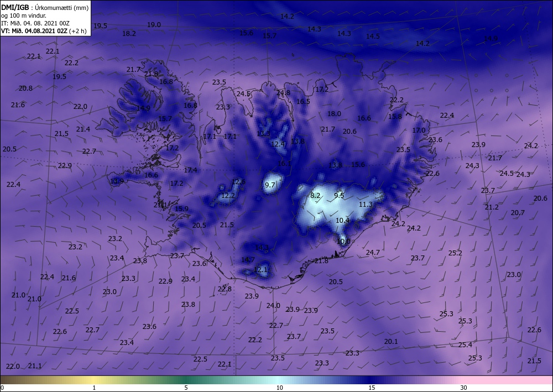Select the 24.7 value offshore
553x392 pixels.
[x=373, y=252]
